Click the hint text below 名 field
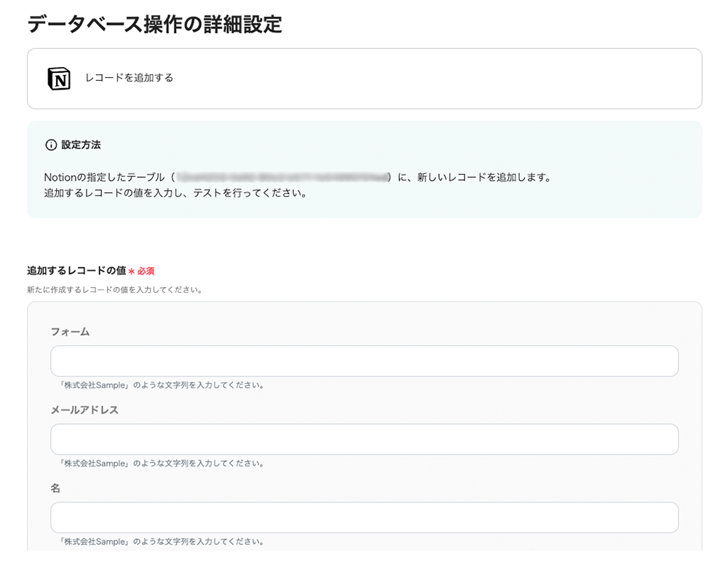The height and width of the screenshot is (566, 728). point(162,541)
